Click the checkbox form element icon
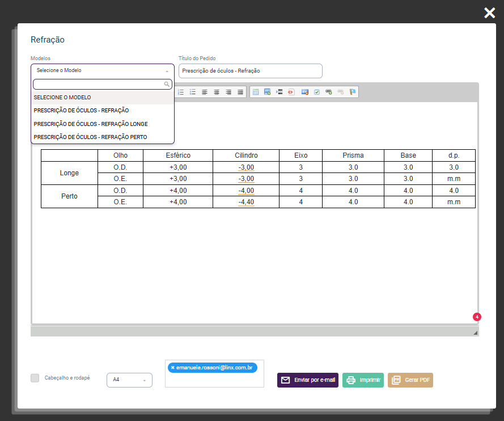Image resolution: width=504 pixels, height=421 pixels. point(317,92)
